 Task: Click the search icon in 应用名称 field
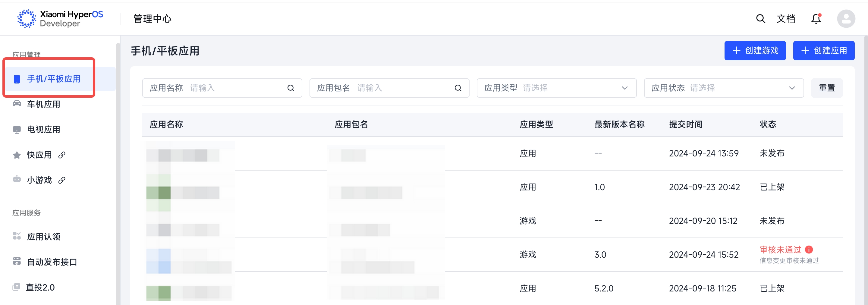291,88
